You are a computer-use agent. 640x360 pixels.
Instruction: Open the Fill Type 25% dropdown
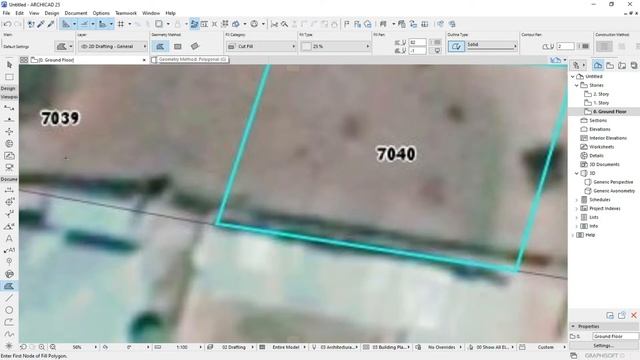[x=335, y=46]
